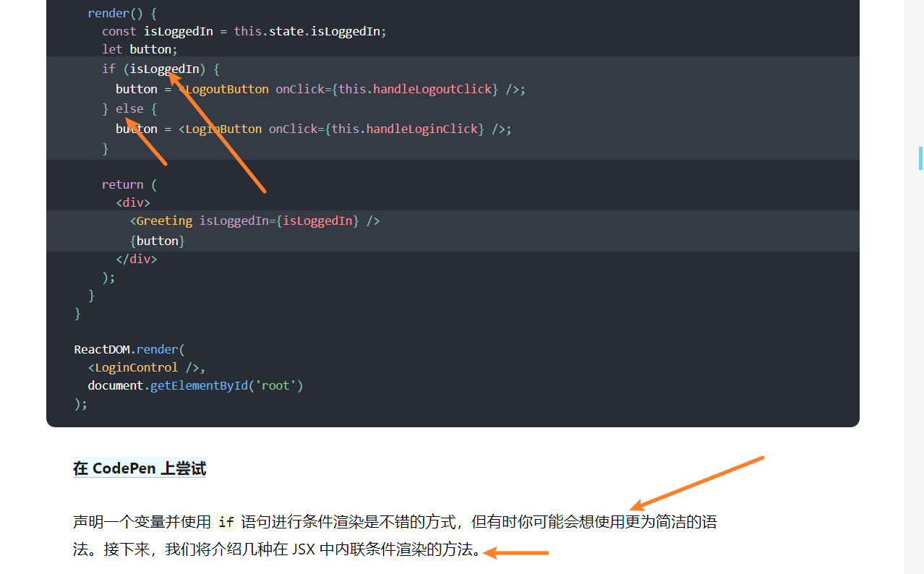Click the handleLoginClick handler reference
924x574 pixels.
[424, 129]
